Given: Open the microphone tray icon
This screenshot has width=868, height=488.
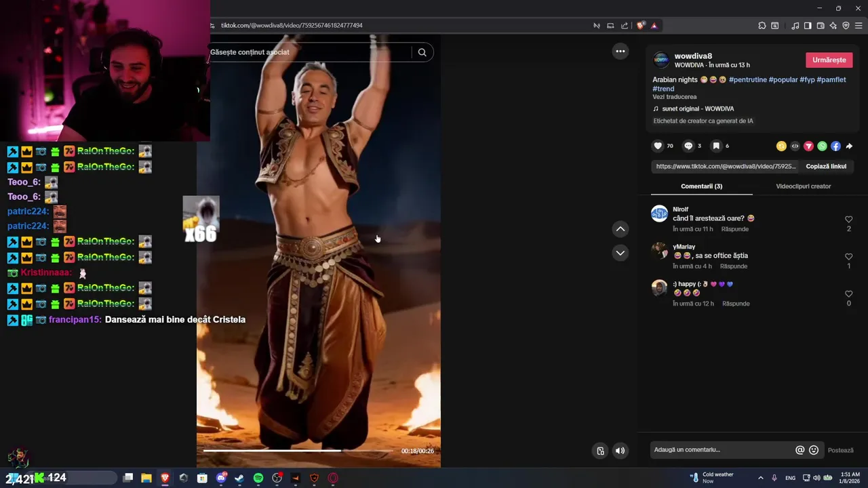Looking at the screenshot, I should click(x=774, y=478).
